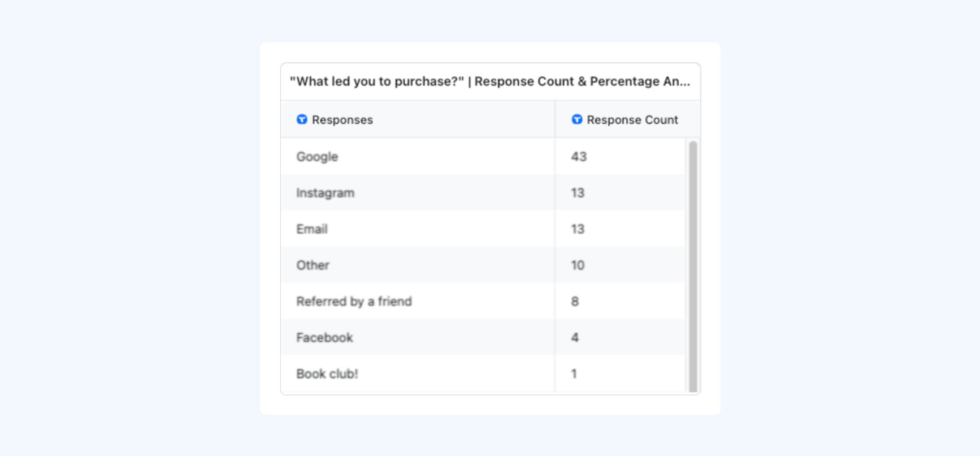This screenshot has height=456, width=980.
Task: Click the count value 8 for Referred by a friend
Action: (x=575, y=302)
